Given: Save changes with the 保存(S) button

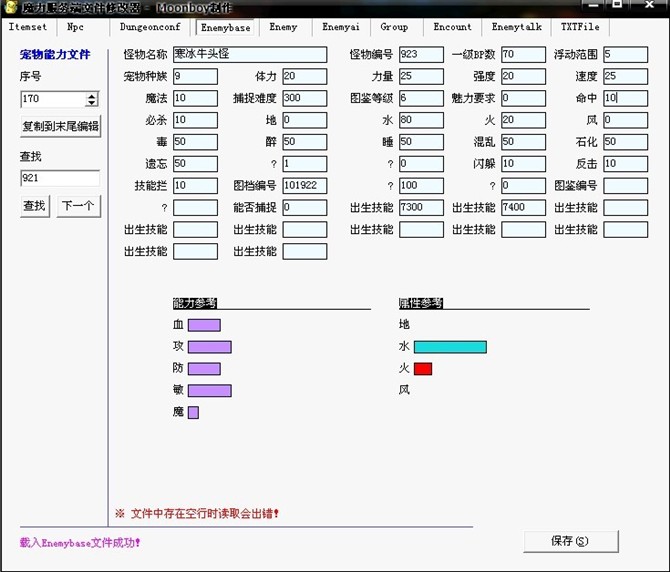Looking at the screenshot, I should 569,541.
